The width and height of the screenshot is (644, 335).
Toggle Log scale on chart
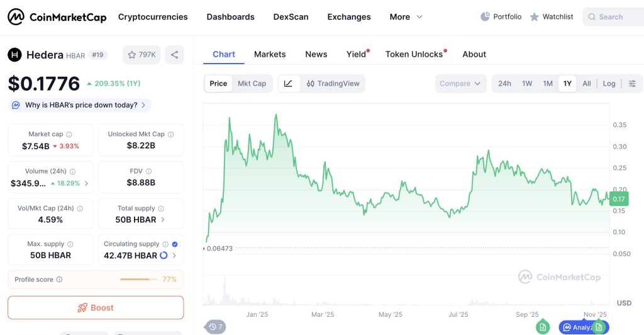pyautogui.click(x=609, y=84)
